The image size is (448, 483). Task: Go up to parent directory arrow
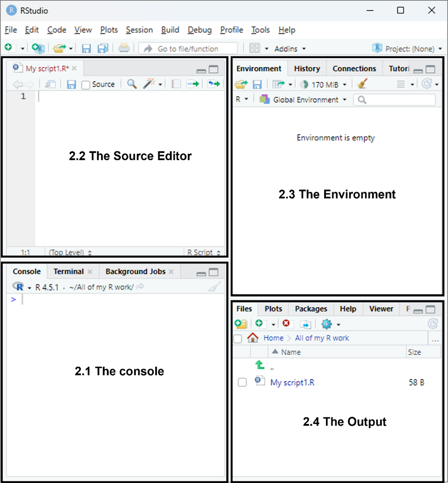260,365
